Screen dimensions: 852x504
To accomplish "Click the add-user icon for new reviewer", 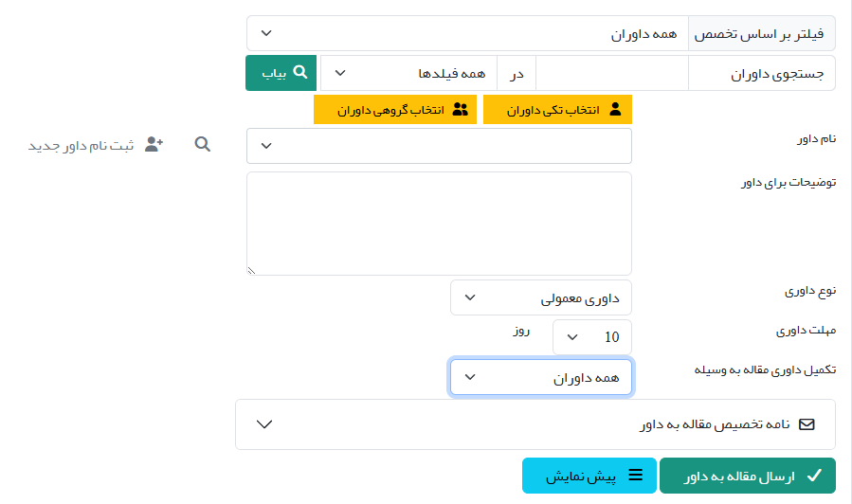I will pyautogui.click(x=154, y=144).
